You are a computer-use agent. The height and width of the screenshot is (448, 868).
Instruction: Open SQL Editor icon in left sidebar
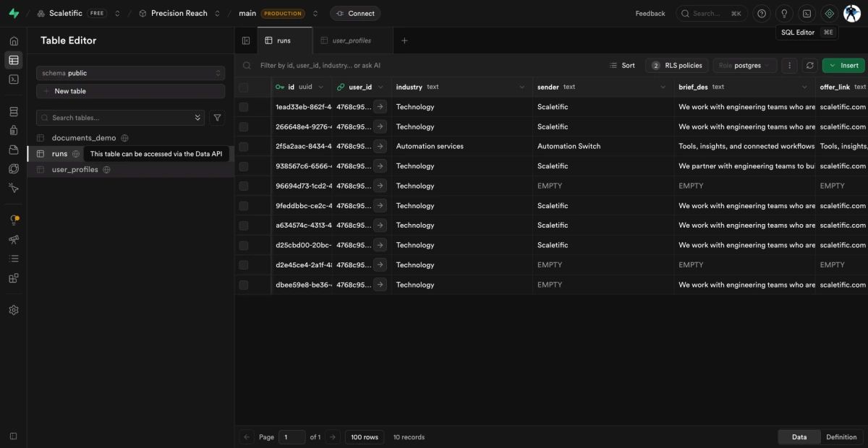[x=14, y=79]
